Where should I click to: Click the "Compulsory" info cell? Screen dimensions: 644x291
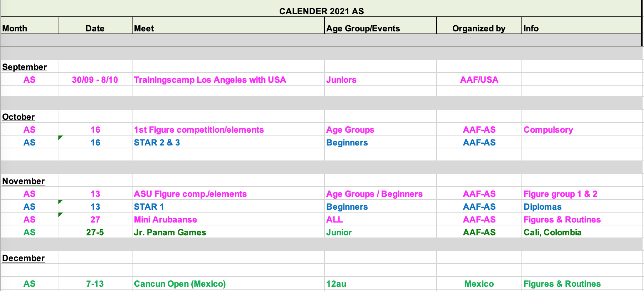click(x=548, y=130)
